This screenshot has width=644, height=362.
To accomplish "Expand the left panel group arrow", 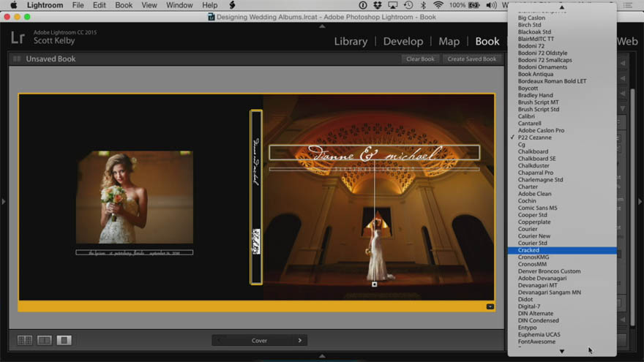I will [x=3, y=202].
